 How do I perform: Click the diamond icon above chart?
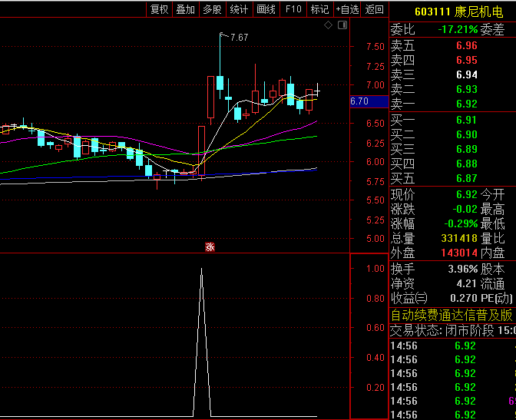point(328,25)
